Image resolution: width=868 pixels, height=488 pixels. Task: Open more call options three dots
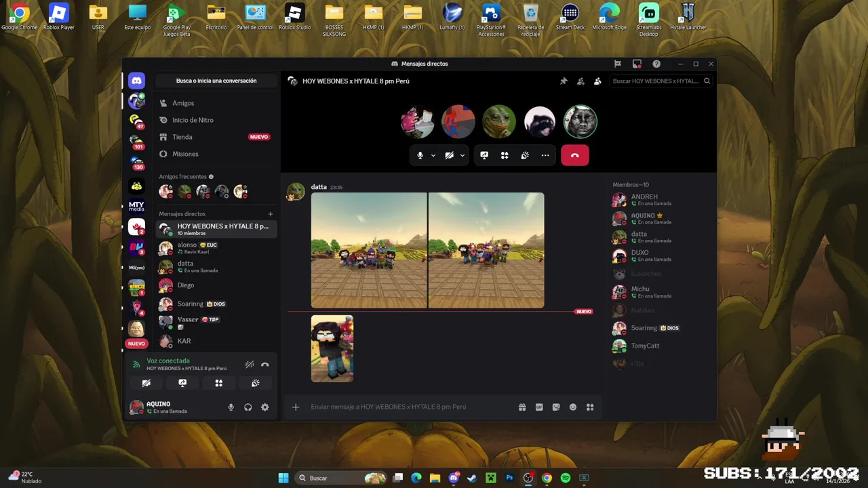tap(545, 155)
